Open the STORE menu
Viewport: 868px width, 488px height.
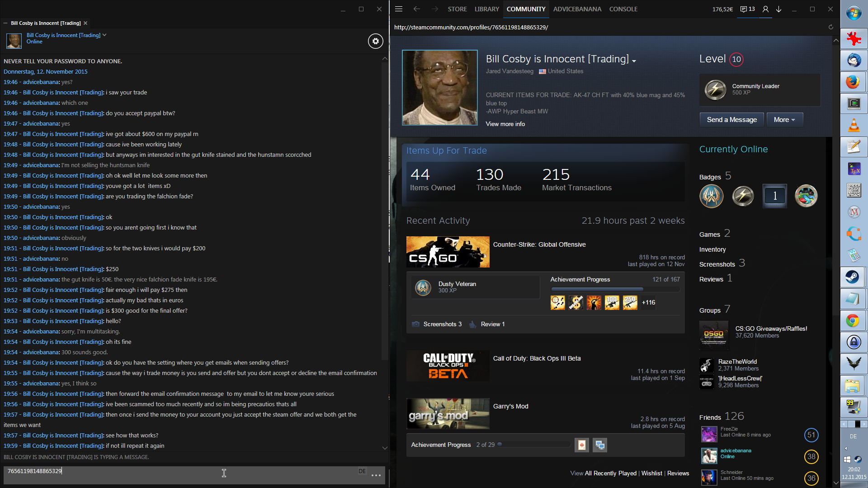[457, 9]
